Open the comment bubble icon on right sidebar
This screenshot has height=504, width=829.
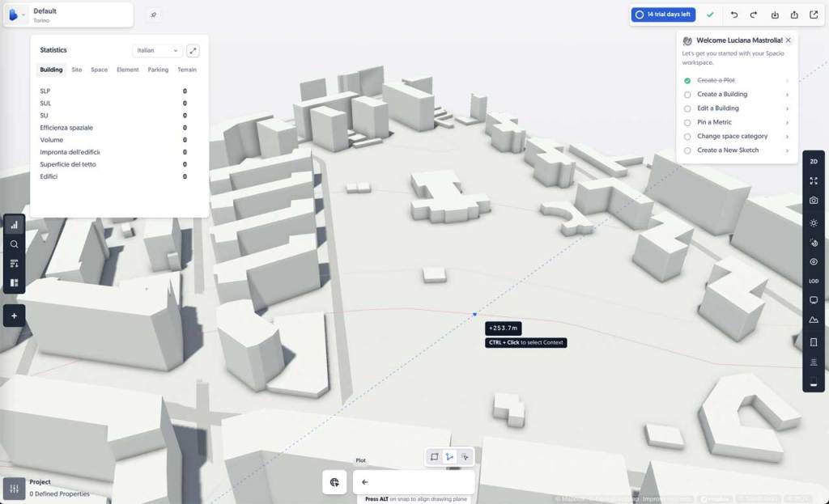(814, 300)
